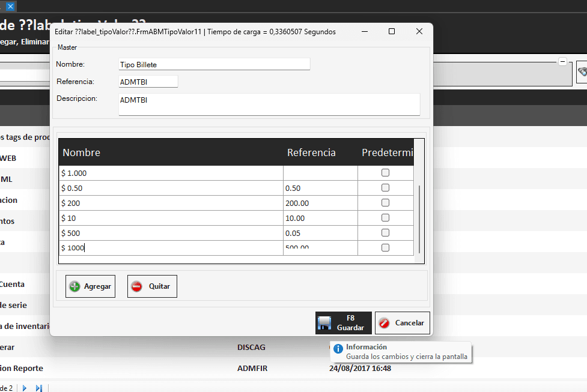Maximize the Editar dialog window
Viewport: 587px width, 392px height.
point(391,31)
